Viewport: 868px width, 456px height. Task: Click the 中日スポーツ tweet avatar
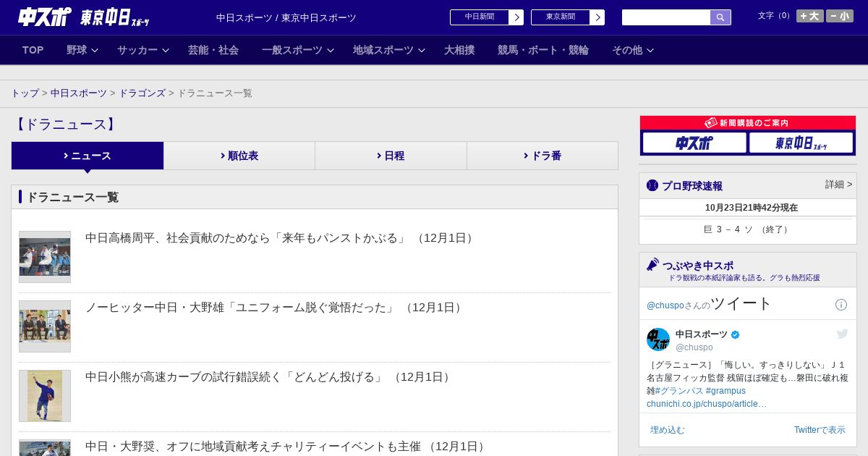[658, 339]
